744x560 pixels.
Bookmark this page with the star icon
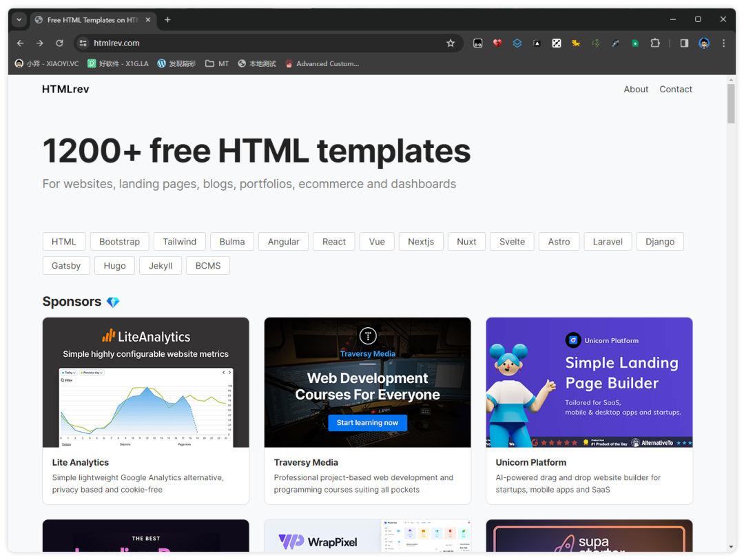pos(451,43)
